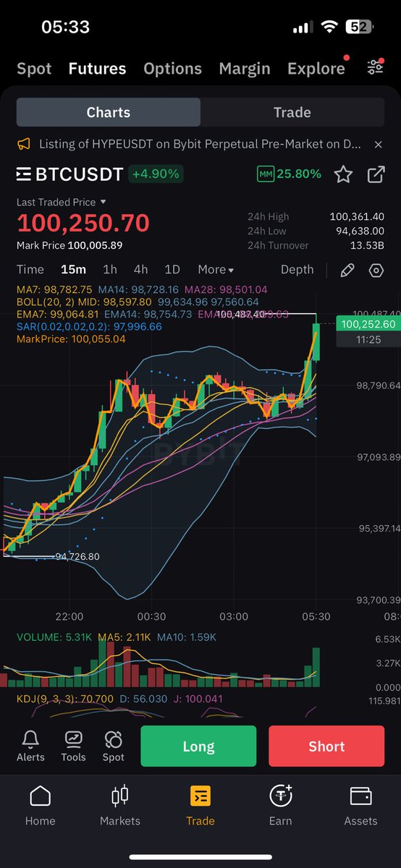The width and height of the screenshot is (401, 868).
Task: Tap the iOS battery indicator
Action: tap(360, 27)
